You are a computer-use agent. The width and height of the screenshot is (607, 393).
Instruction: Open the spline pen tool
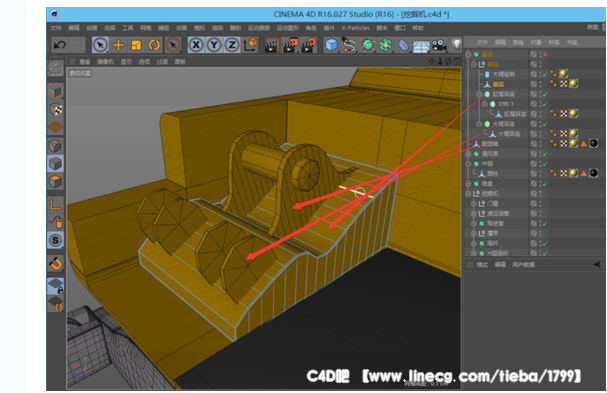point(349,45)
